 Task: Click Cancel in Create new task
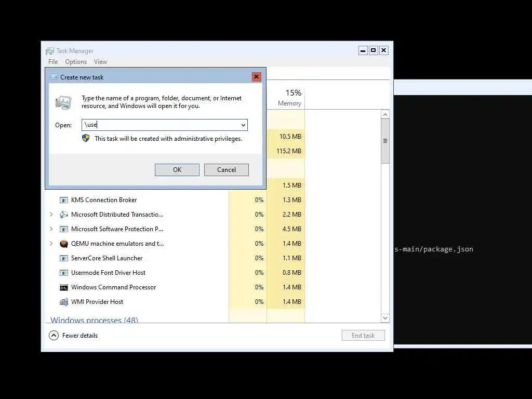click(x=227, y=170)
